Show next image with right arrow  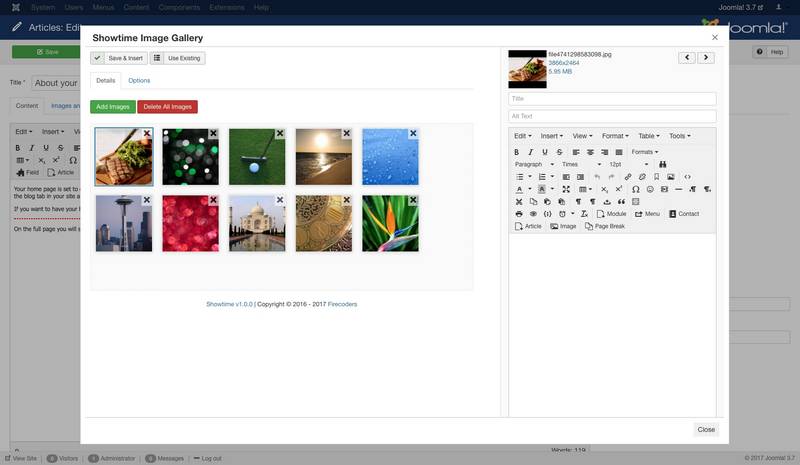point(706,58)
